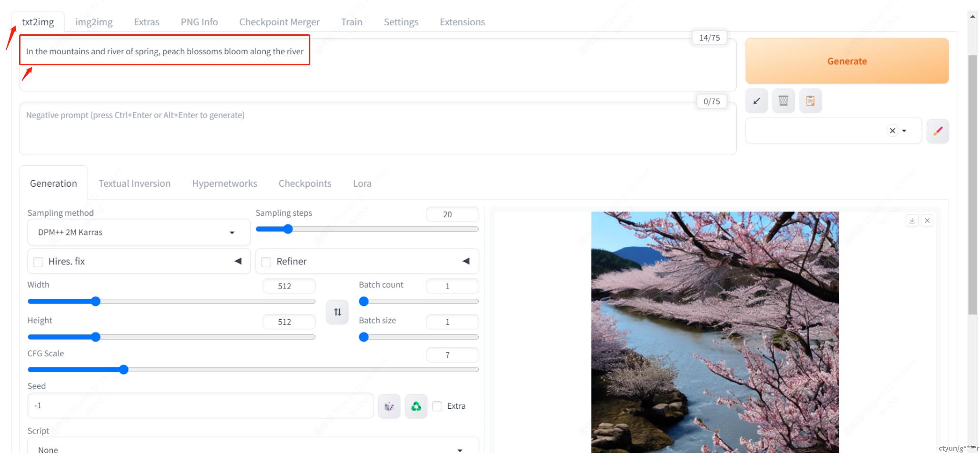Tick the Extra seed checkbox
Screen dimensions: 980x455
(x=437, y=406)
